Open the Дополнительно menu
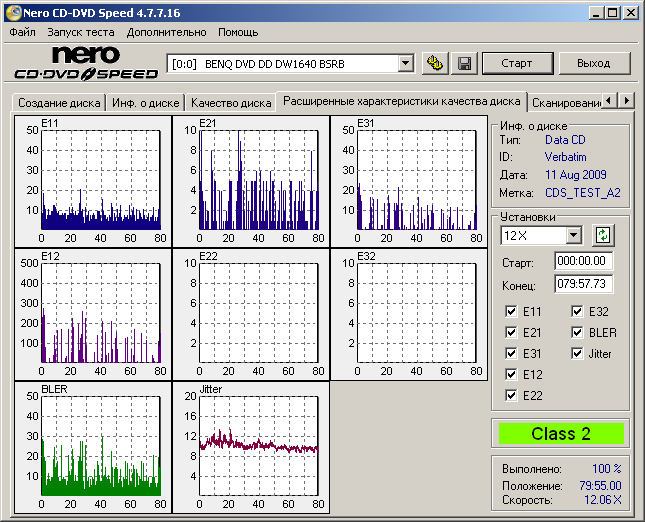Viewport: 645px width, 522px height. (x=167, y=32)
